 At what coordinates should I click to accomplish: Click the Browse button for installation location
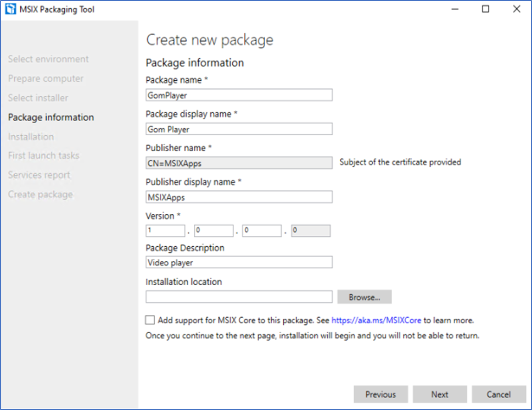tap(365, 297)
